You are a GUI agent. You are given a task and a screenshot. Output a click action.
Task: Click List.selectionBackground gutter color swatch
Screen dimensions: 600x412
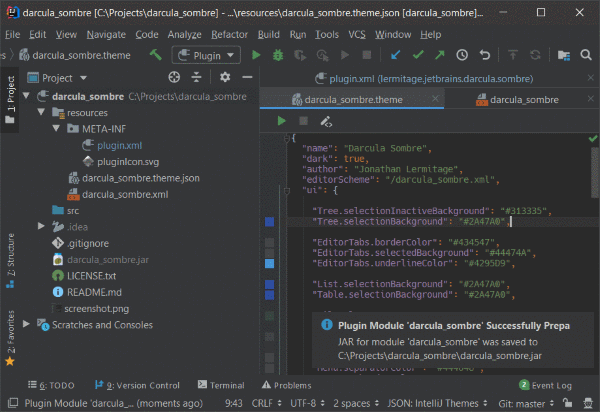pos(269,284)
